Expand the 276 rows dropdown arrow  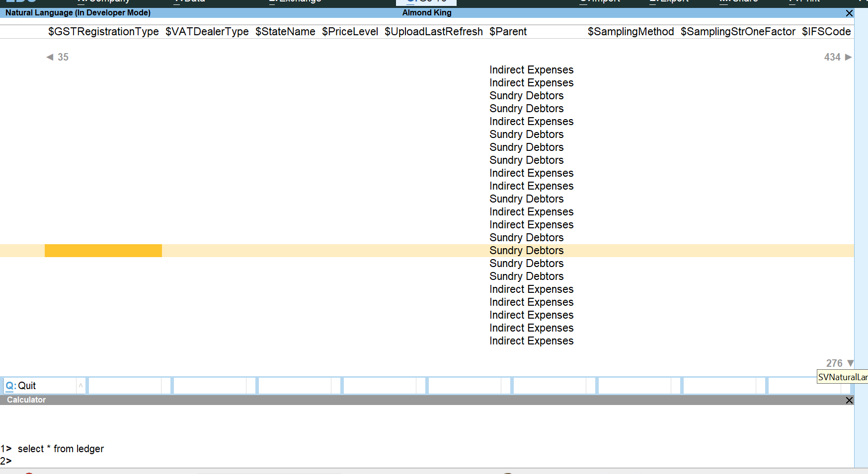point(850,363)
